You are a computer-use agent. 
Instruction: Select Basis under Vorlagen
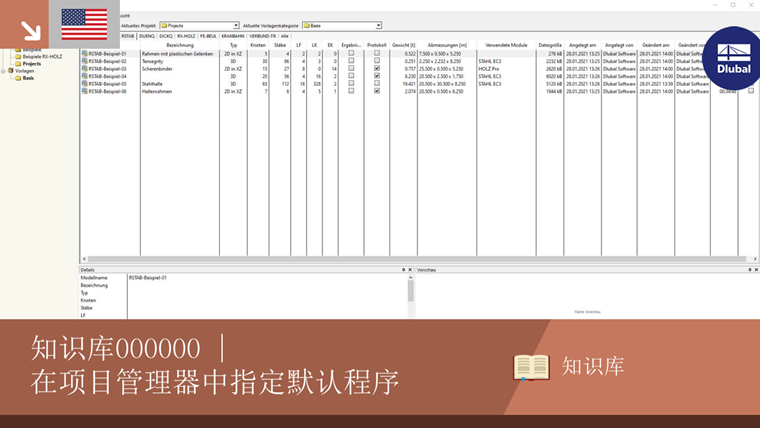28,78
